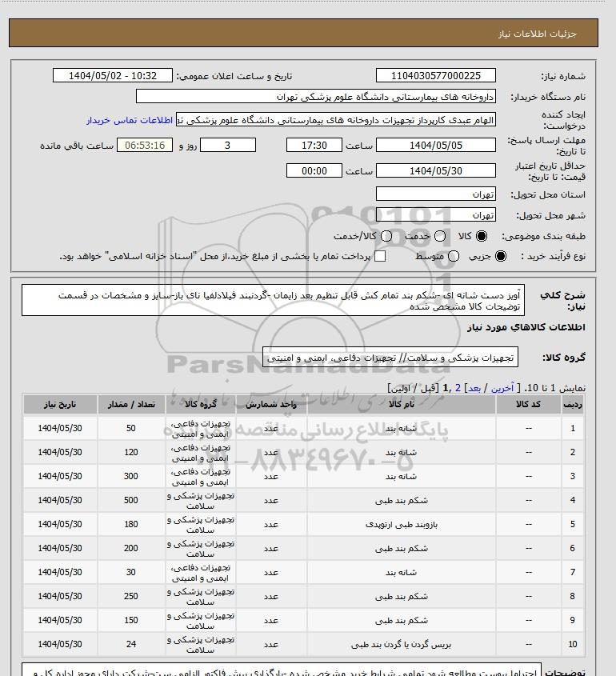This screenshot has width=616, height=676.
Task: Click شانه بند in row 2
Action: pyautogui.click(x=401, y=453)
